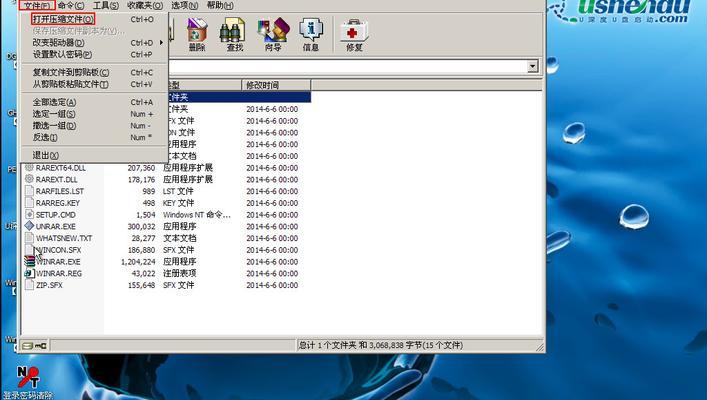Click the RAREXT64.DLL gear icon

[x=29, y=167]
